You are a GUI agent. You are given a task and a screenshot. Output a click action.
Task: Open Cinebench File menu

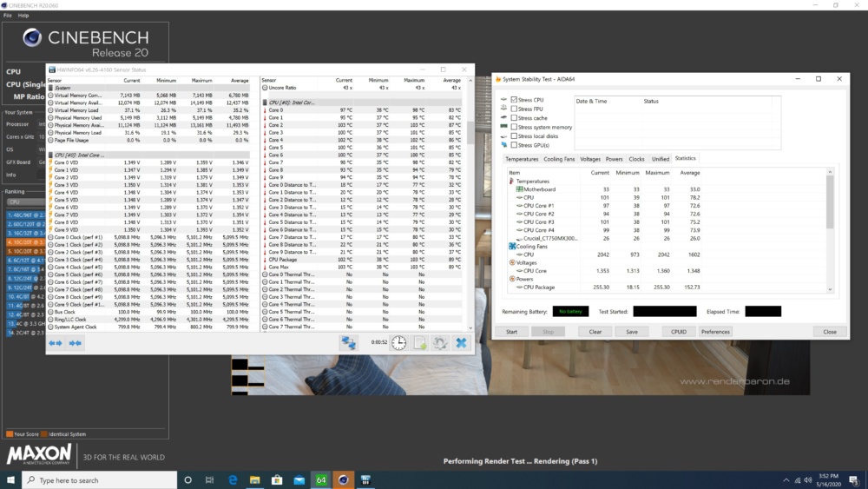click(7, 16)
